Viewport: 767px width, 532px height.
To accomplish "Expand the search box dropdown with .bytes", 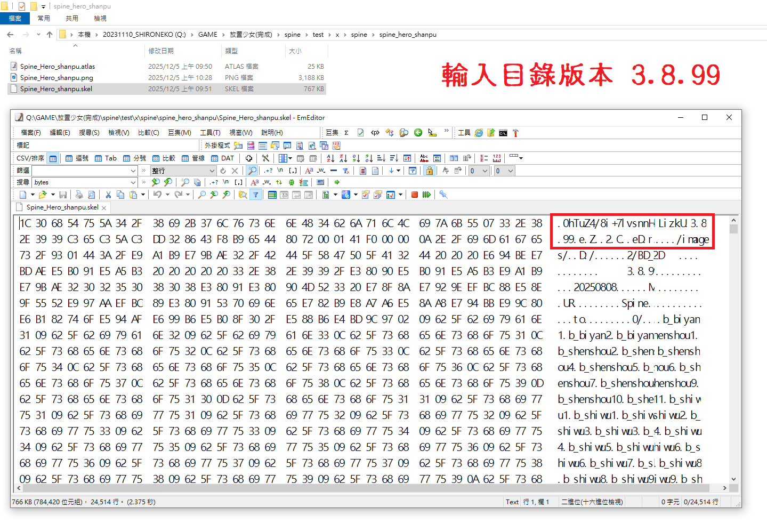I will (x=133, y=182).
